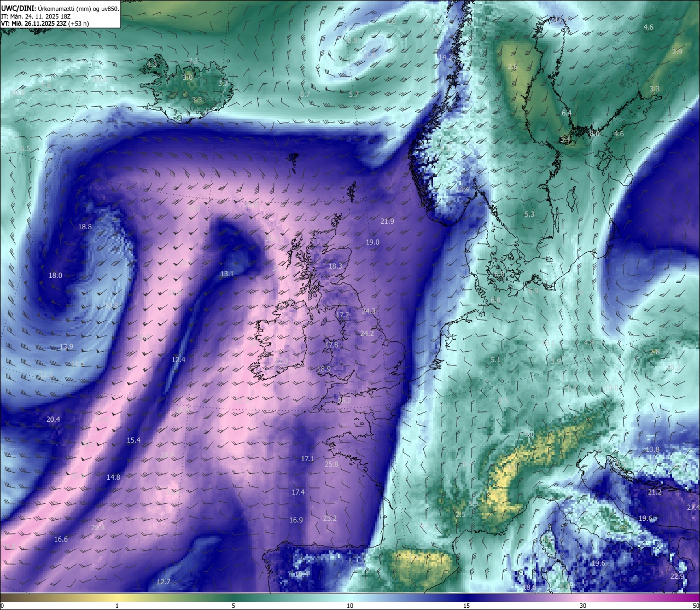Click the '16.6' value on the map

(61, 539)
